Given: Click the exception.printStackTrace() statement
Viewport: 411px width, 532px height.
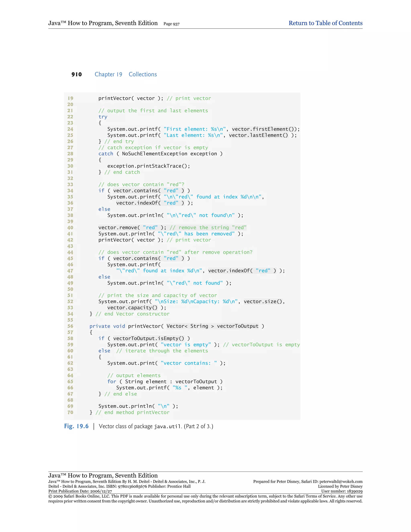Looking at the screenshot, I should coord(149,166).
